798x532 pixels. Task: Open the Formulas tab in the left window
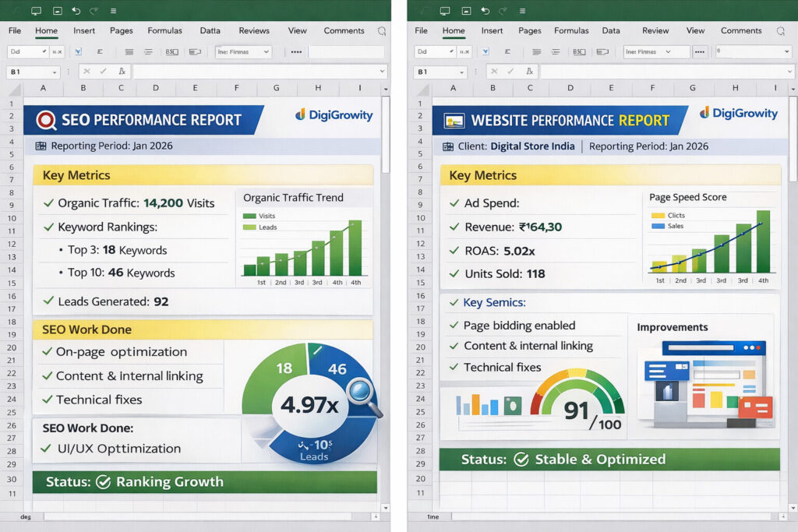(x=164, y=31)
